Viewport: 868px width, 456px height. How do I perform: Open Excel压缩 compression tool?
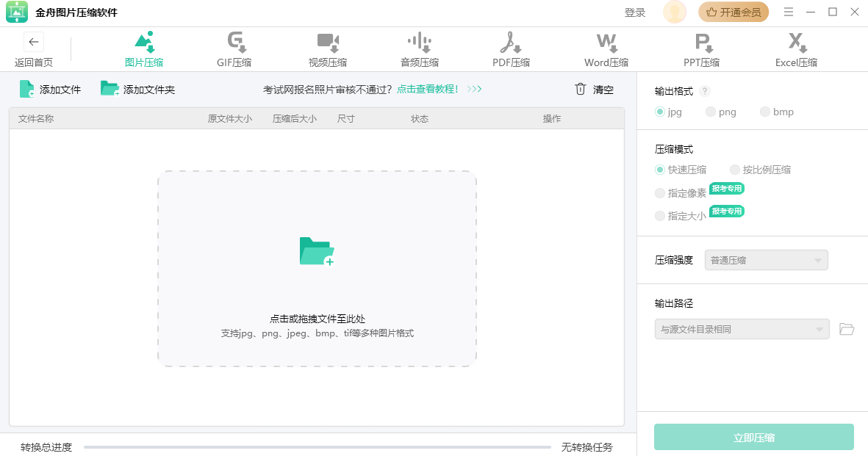(x=796, y=42)
